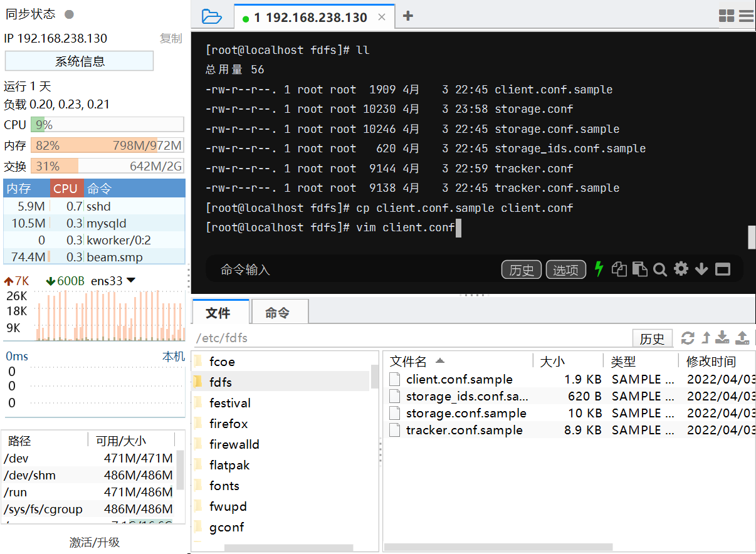Open terminal settings gear icon
This screenshot has height=554, width=756.
click(681, 269)
